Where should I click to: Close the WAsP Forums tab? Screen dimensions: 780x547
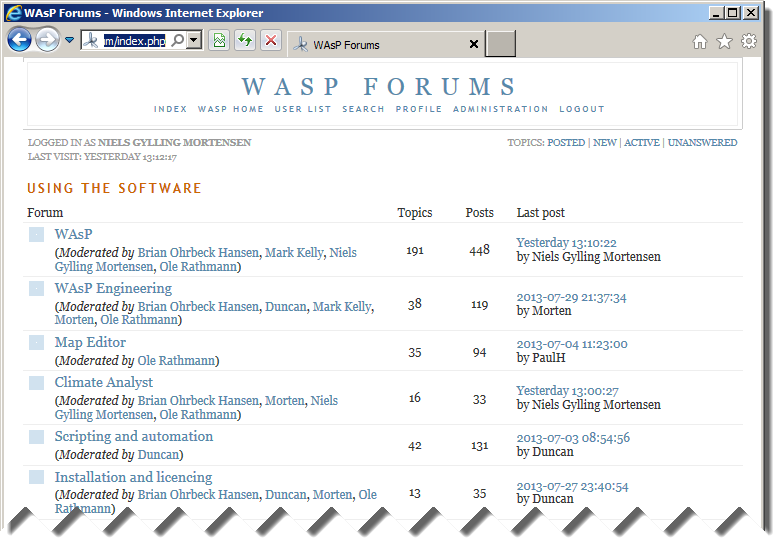click(474, 44)
